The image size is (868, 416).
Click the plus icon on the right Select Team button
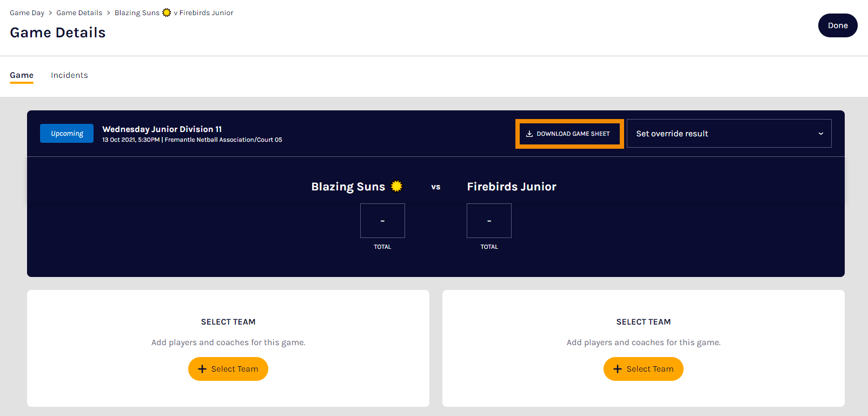(618, 369)
